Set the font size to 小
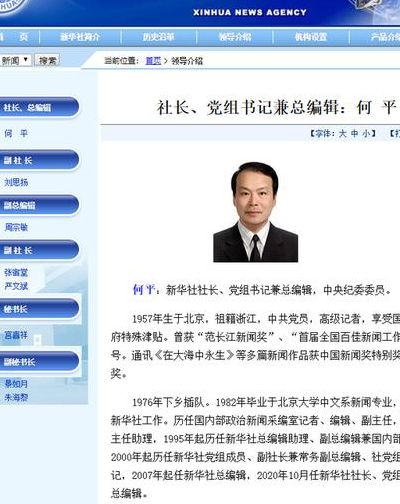Image resolution: width=400 pixels, height=504 pixels. click(366, 134)
